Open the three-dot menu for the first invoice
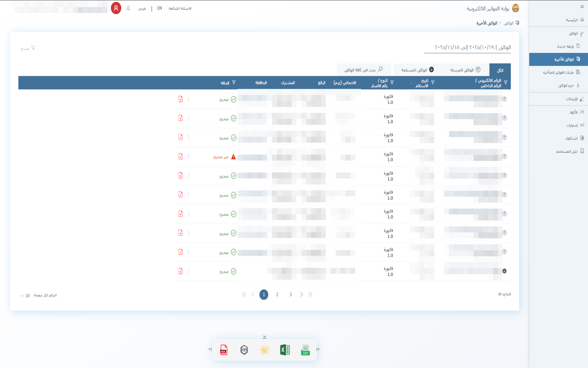Image resolution: width=588 pixels, height=368 pixels. pyautogui.click(x=188, y=99)
